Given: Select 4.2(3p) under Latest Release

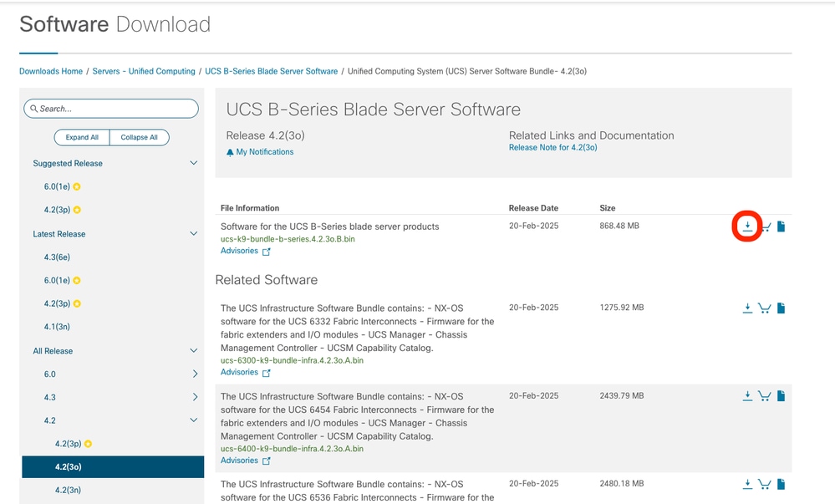Looking at the screenshot, I should (x=57, y=303).
